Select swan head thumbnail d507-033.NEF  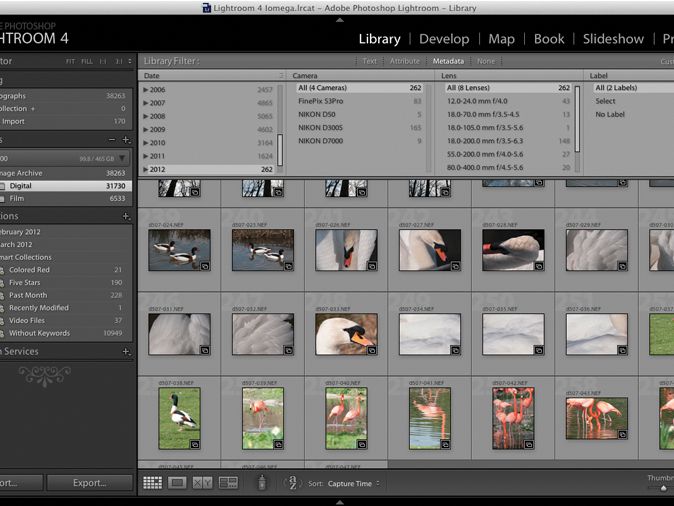pyautogui.click(x=346, y=334)
